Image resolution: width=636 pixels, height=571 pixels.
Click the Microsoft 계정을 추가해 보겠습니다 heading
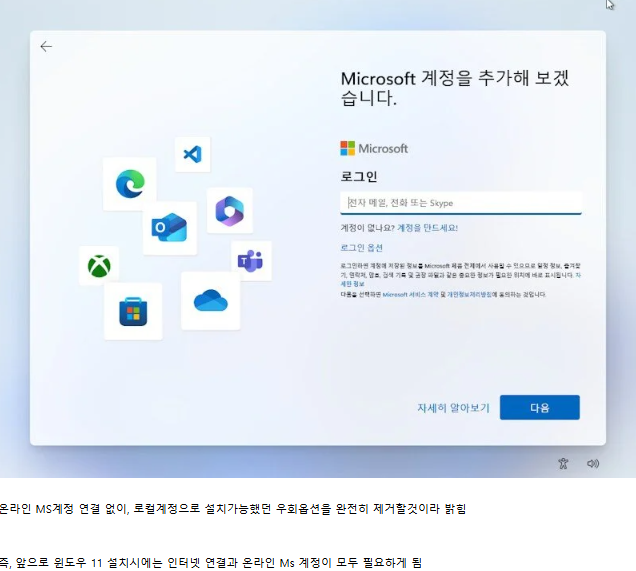point(455,88)
